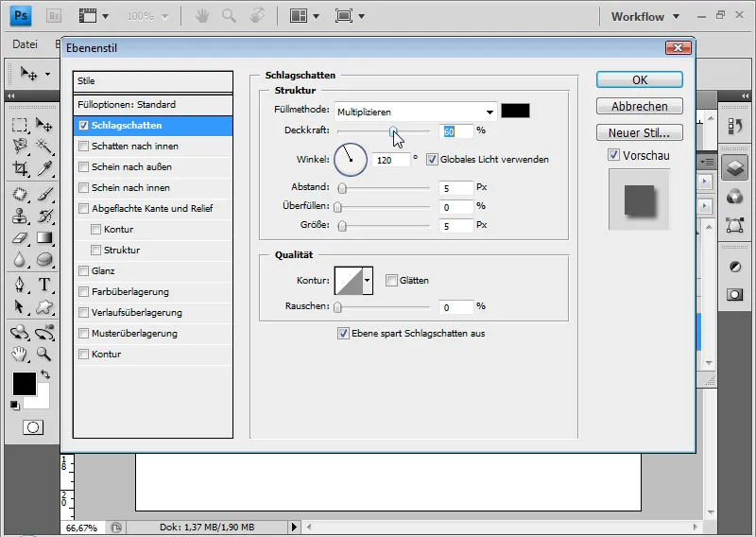Open the Datei menu
Screen dimensions: 756x537
26,44
